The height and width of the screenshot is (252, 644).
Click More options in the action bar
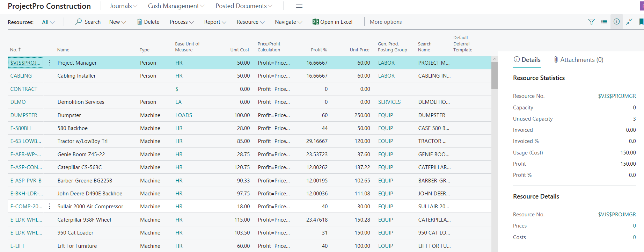pyautogui.click(x=386, y=22)
